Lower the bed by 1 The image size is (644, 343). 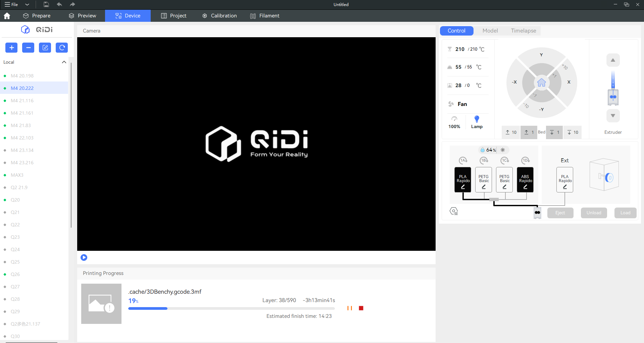point(554,132)
